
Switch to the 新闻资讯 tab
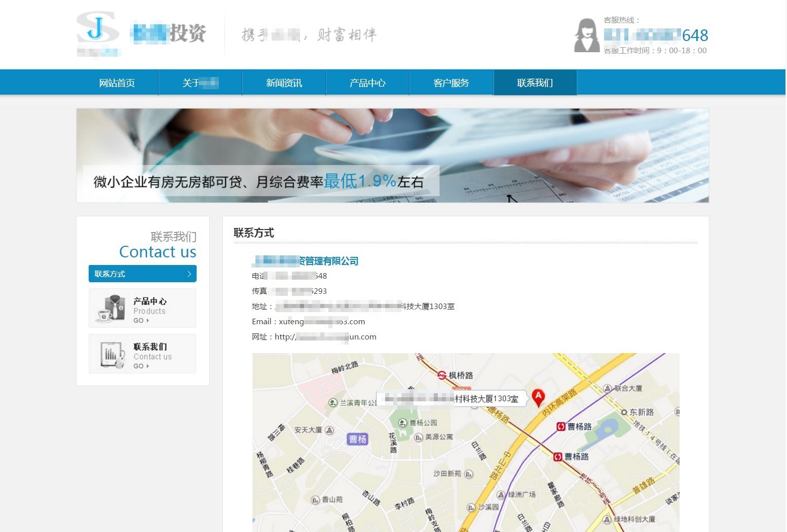click(x=284, y=82)
